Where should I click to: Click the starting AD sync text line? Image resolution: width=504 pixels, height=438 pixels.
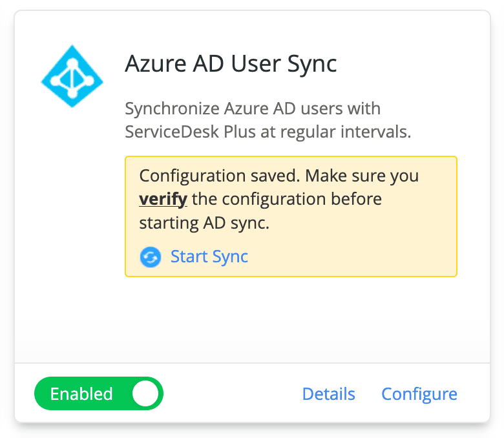[204, 223]
